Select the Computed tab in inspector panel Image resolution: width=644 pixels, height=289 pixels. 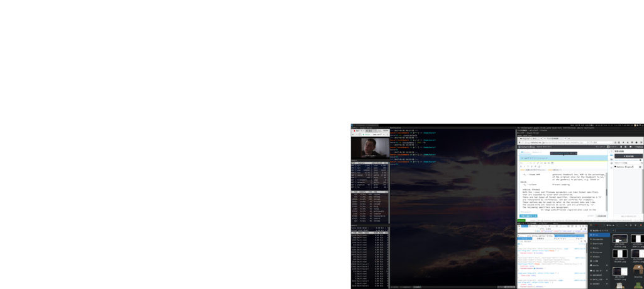click(540, 239)
